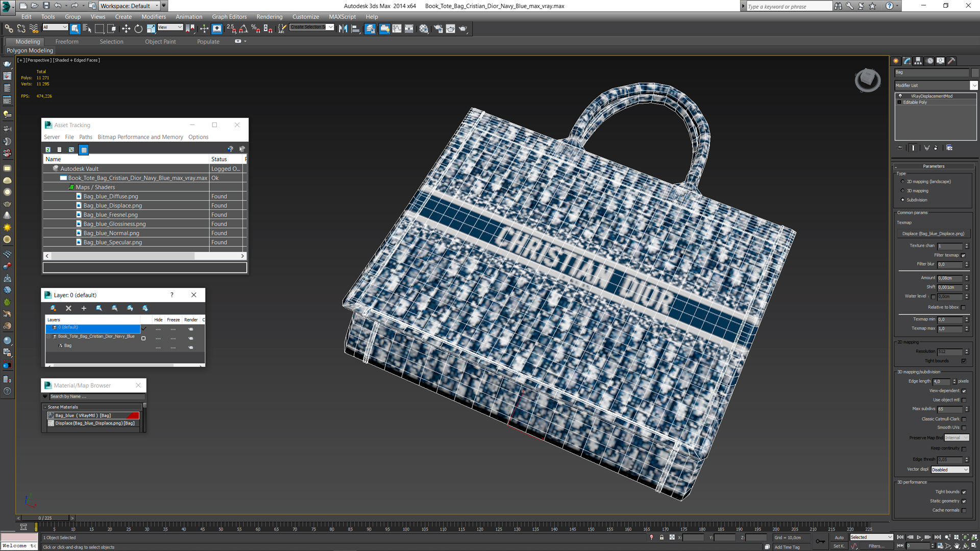Image resolution: width=980 pixels, height=551 pixels.
Task: Select VRayDisplacementMod in modifier stack
Action: point(932,96)
